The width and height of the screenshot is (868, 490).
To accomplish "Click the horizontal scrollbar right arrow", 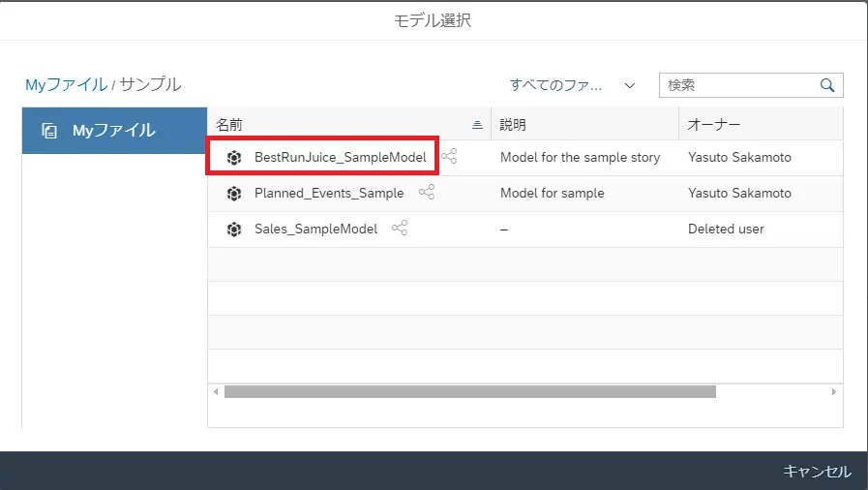I will pos(834,392).
